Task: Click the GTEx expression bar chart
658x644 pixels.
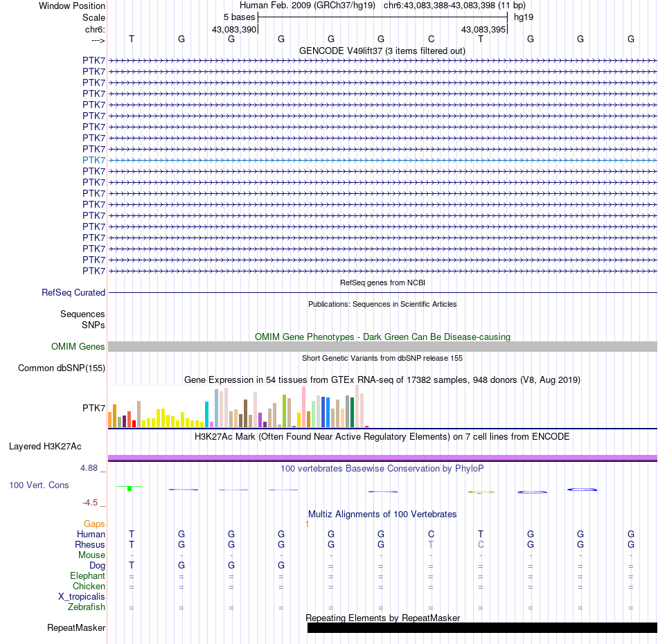Action: (x=238, y=406)
